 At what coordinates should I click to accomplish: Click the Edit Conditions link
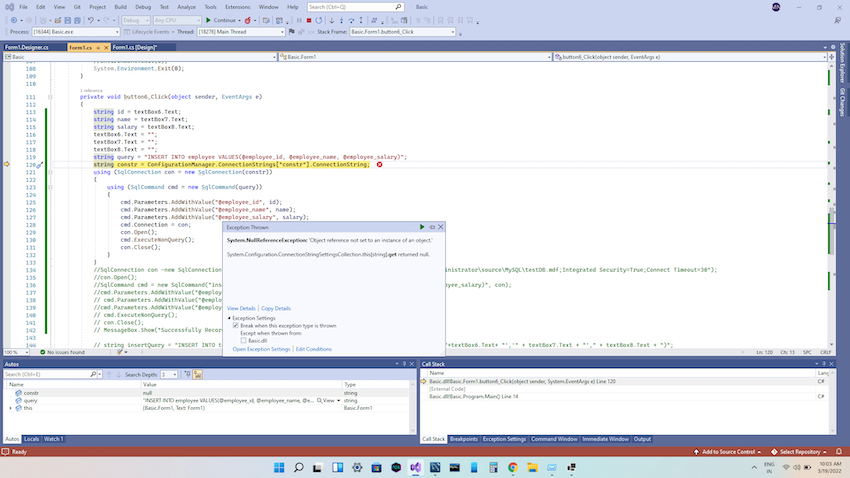click(x=313, y=349)
